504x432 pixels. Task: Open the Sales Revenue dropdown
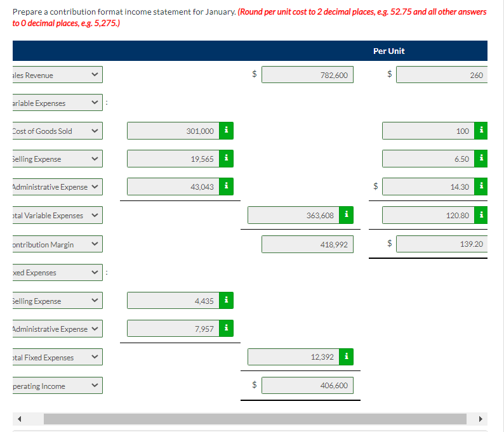coord(58,74)
